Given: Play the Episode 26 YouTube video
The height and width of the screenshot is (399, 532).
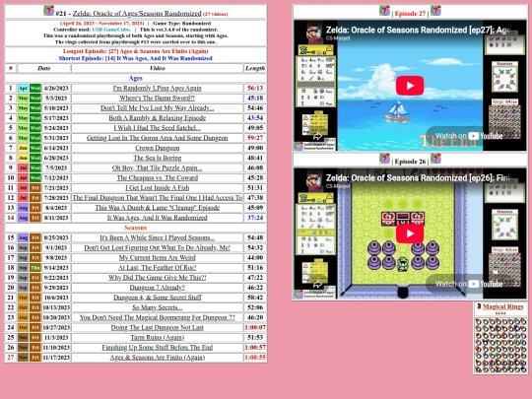Looking at the screenshot, I should (x=410, y=233).
